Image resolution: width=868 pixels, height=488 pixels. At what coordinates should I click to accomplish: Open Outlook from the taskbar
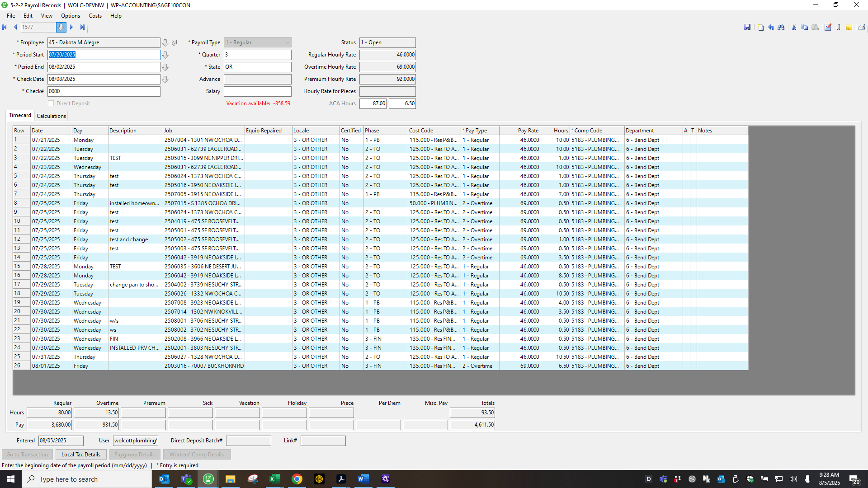click(164, 479)
